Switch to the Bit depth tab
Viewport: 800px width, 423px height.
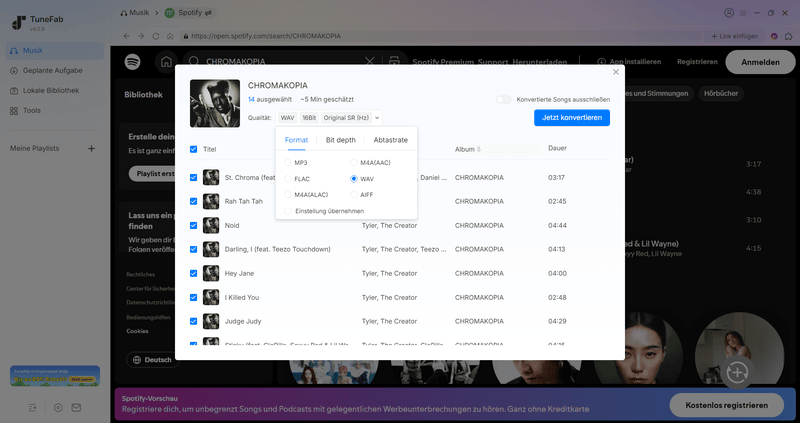(341, 140)
